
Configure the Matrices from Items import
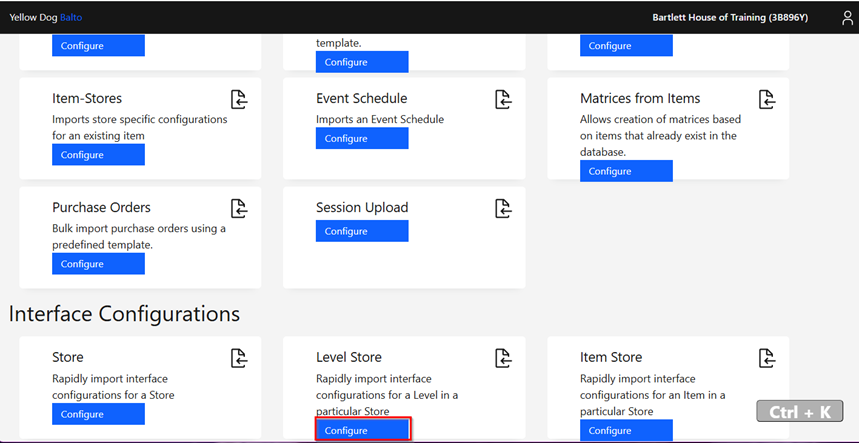pos(626,171)
